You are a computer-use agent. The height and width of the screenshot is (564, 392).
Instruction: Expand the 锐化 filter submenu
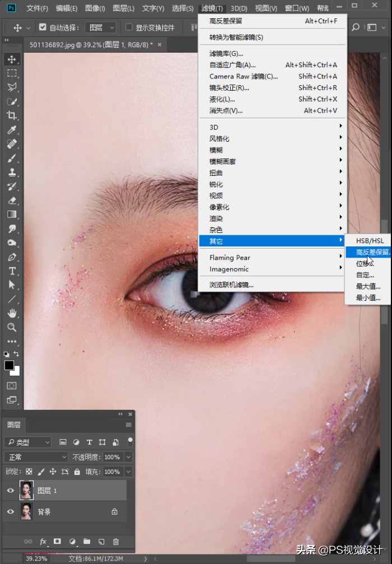tap(272, 184)
